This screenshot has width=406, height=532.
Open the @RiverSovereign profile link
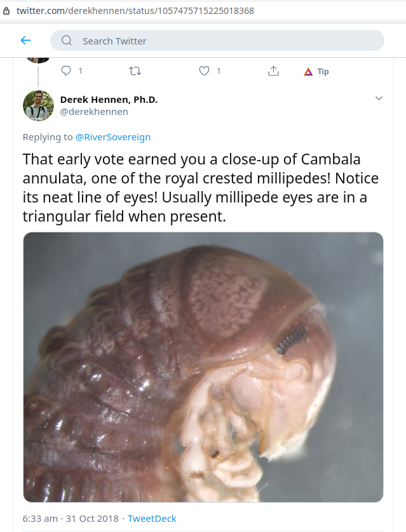[x=113, y=137]
